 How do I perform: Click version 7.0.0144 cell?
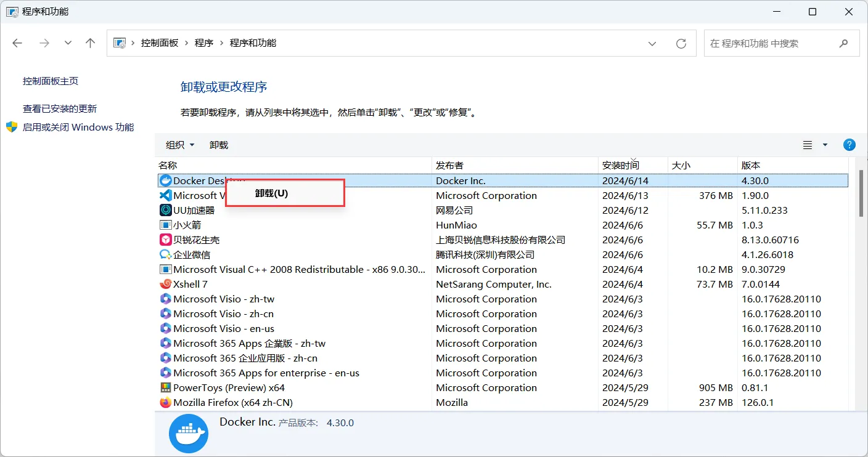[761, 284]
